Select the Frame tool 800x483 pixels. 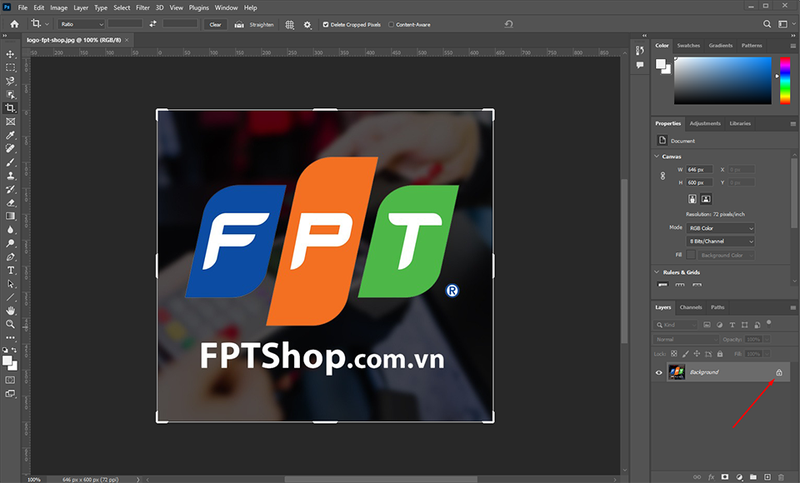point(10,122)
